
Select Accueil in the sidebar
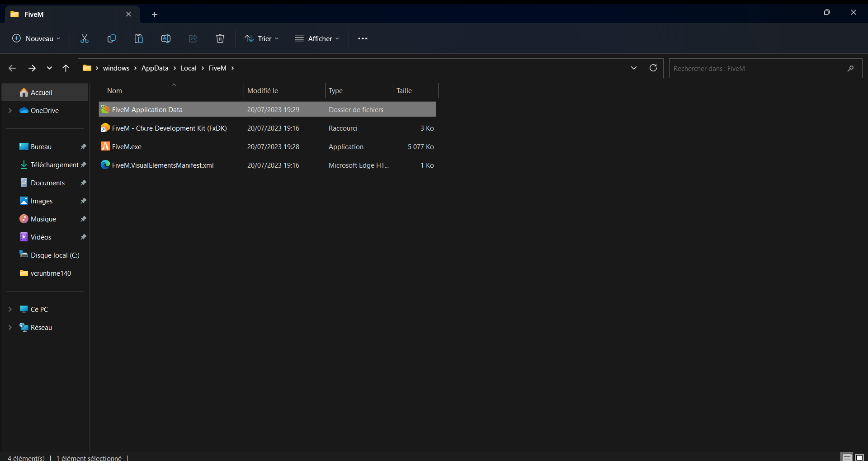[45, 93]
